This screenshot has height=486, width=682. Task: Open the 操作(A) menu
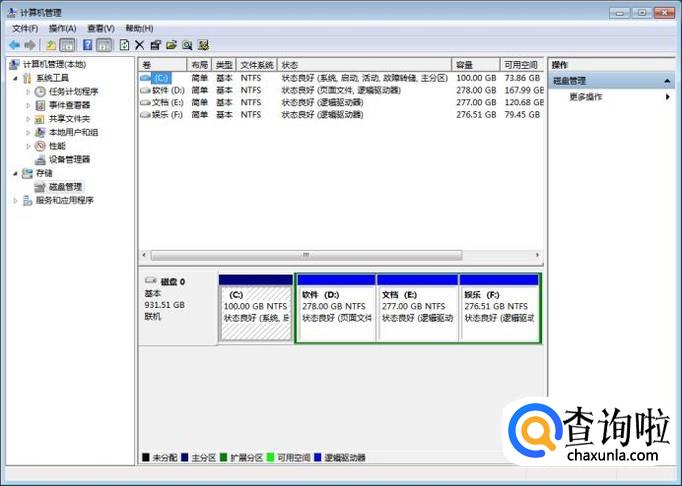[62, 29]
